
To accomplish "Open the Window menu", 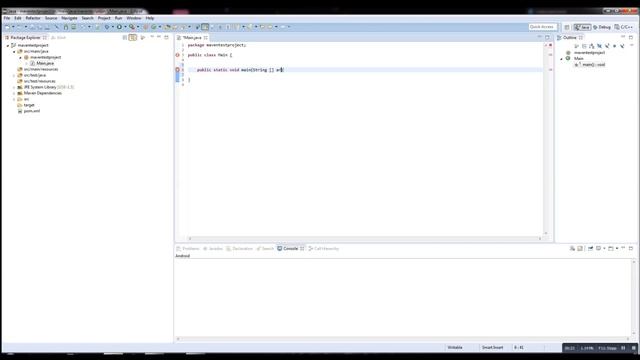I will click(134, 18).
